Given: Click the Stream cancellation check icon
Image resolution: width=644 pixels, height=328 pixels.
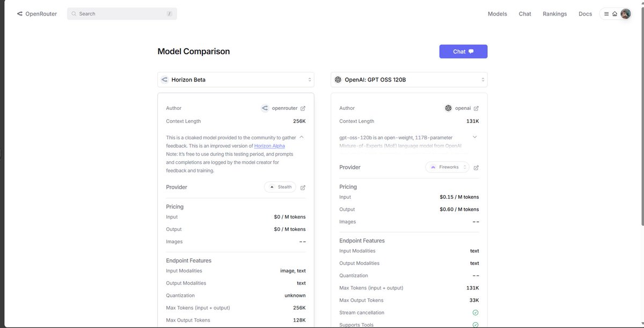Looking at the screenshot, I should click(475, 312).
